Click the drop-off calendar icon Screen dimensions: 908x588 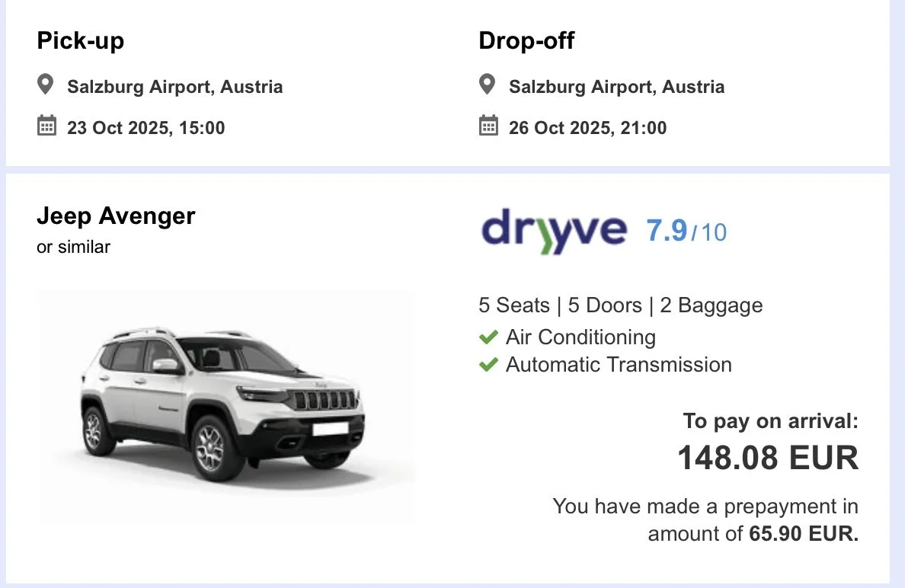click(488, 125)
